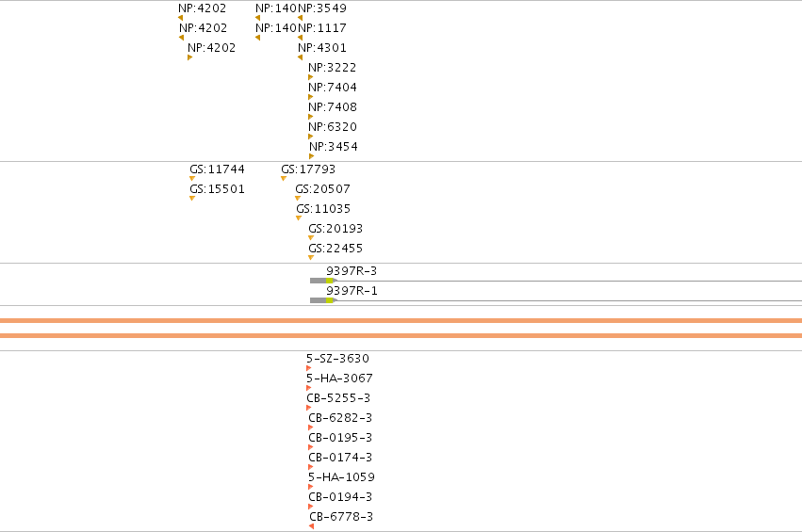Select the CB-6778-3 label text
Viewport: 802px width, 532px height.
click(341, 517)
